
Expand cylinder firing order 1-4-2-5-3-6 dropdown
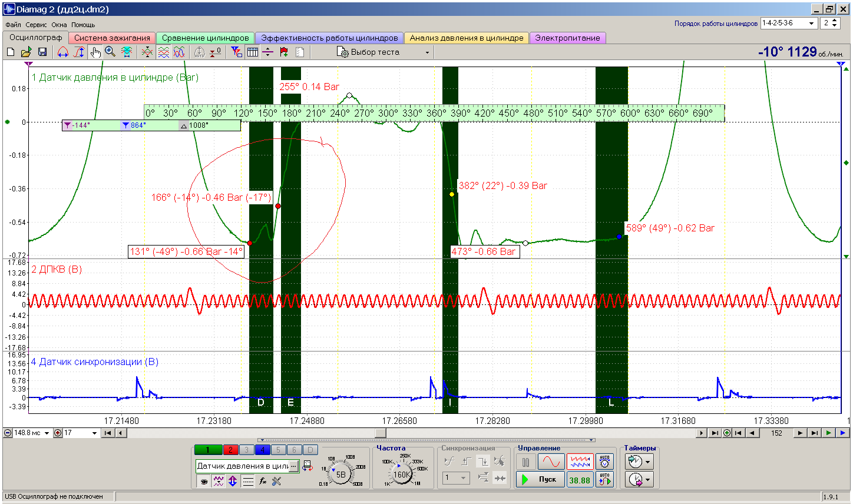coord(812,23)
